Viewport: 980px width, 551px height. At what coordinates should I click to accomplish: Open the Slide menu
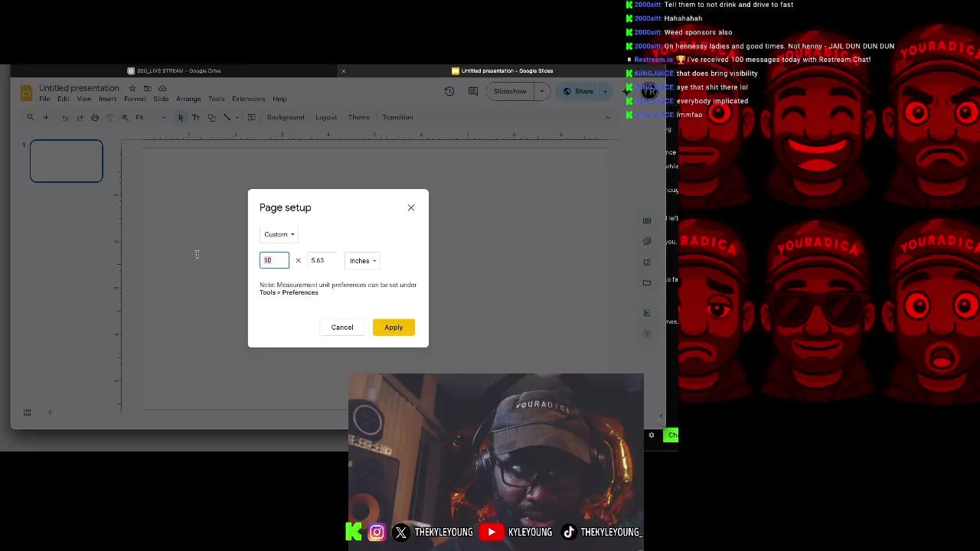coord(161,99)
